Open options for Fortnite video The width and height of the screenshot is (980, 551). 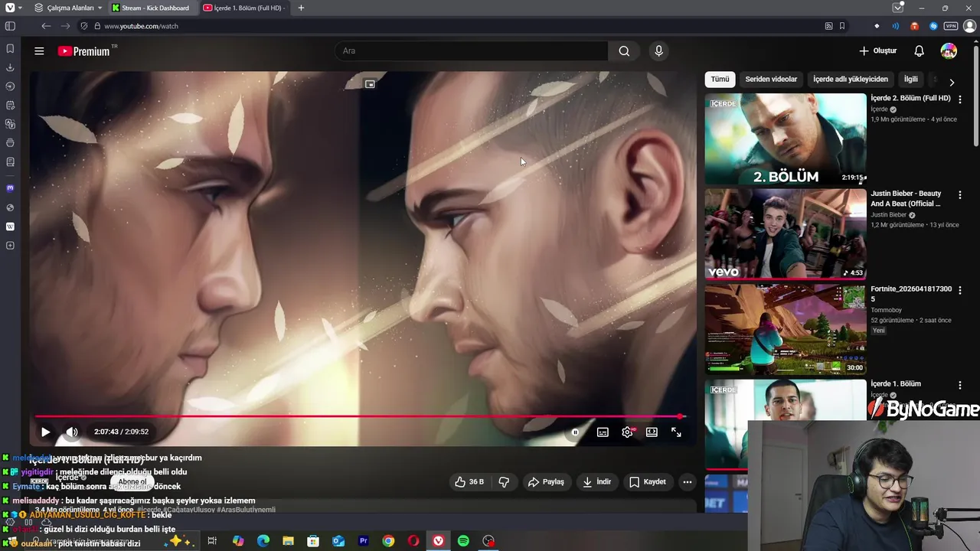pos(960,290)
